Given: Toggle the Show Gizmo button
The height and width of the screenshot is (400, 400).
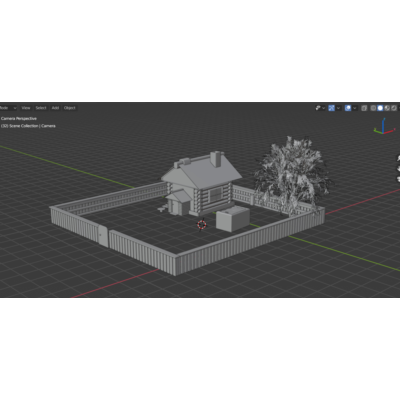Looking at the screenshot, I should [x=331, y=108].
